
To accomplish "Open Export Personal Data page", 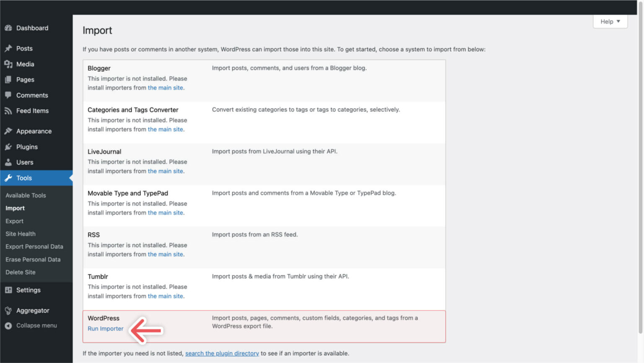I will click(34, 247).
